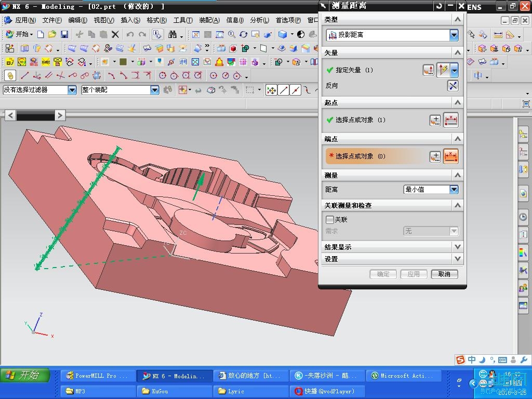Viewport: 532px width, 399px height.
Task: Open the 投影距离 type dropdown
Action: (x=454, y=35)
